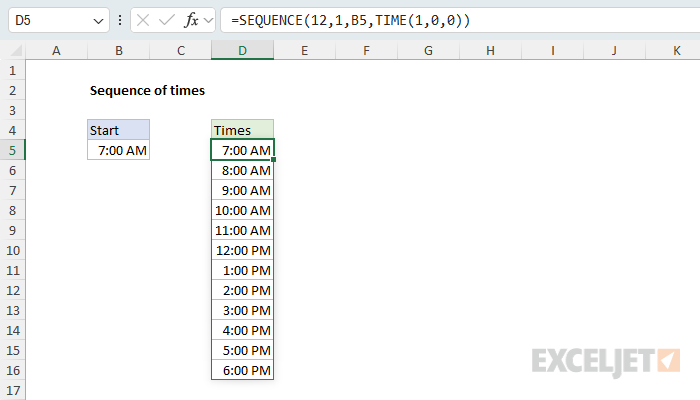Click the Cancel (X) formula icon
Viewport: 700px width, 400px height.
(143, 20)
